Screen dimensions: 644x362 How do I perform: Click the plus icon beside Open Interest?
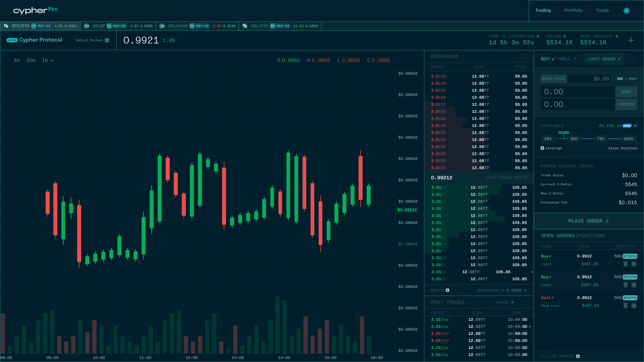point(631,40)
